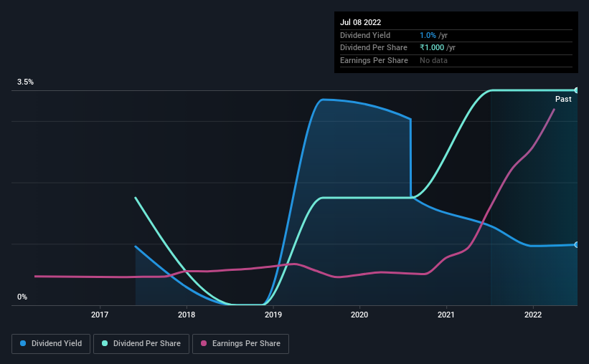Select the 2022 axis label
The height and width of the screenshot is (364, 589).
533,315
